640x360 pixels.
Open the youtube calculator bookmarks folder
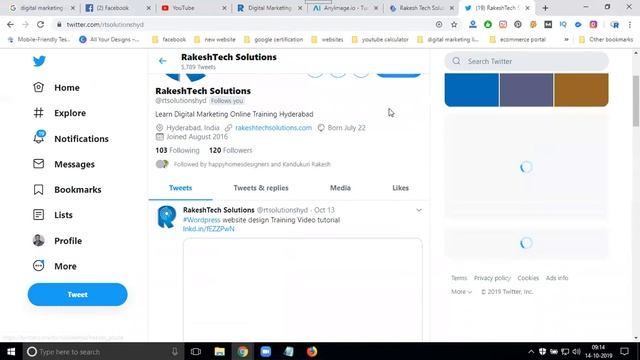click(x=380, y=40)
